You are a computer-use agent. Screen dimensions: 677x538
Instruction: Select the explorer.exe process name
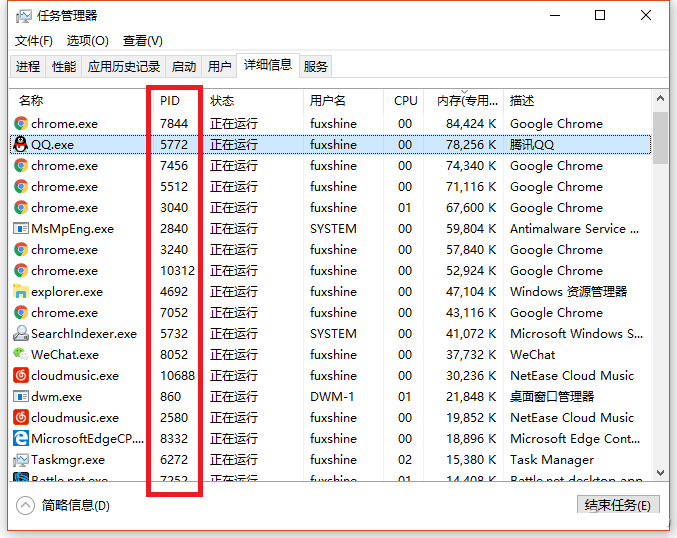click(67, 292)
